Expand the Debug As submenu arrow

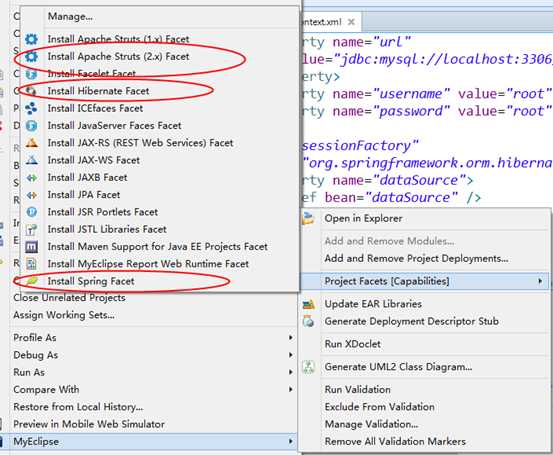click(291, 355)
